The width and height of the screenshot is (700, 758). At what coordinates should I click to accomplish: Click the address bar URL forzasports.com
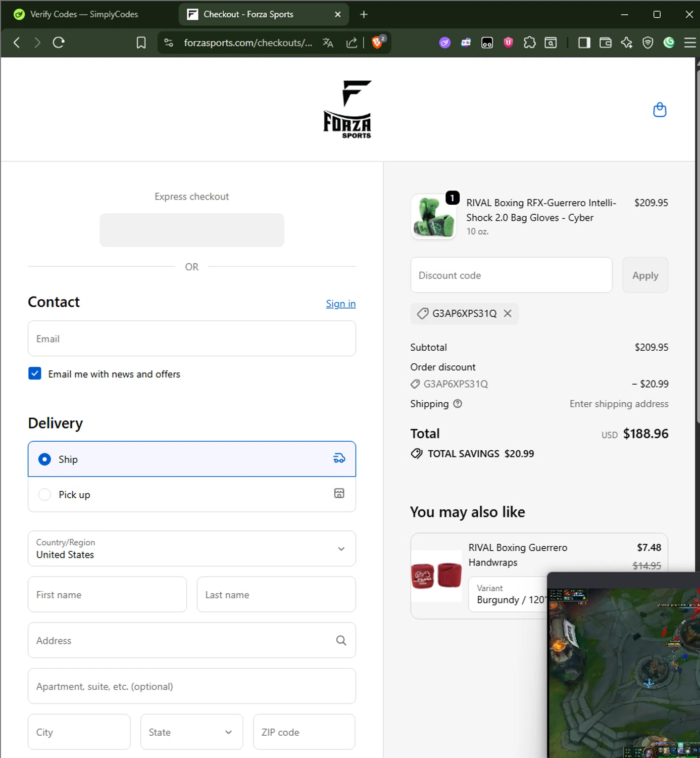click(x=248, y=43)
